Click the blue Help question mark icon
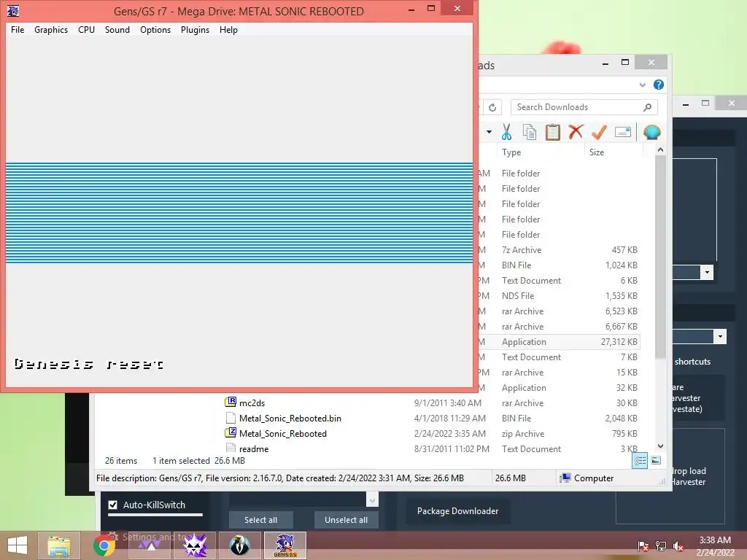Screen dimensions: 747x560 659,85
